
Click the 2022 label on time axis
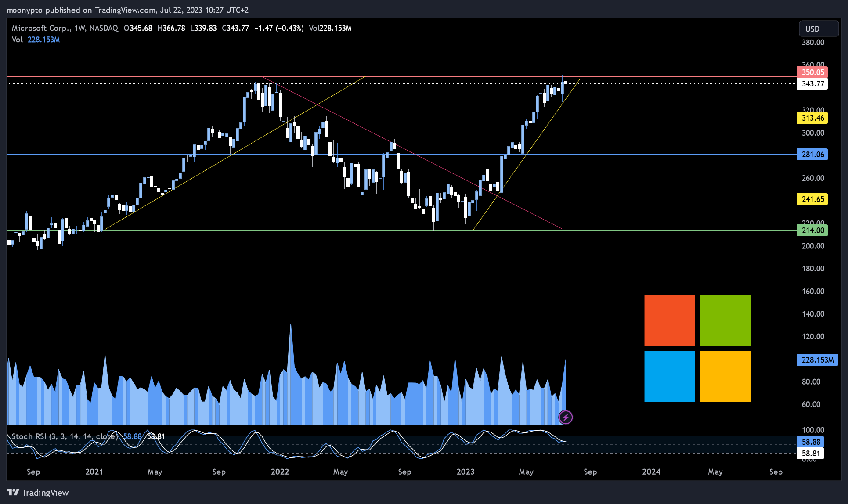280,472
